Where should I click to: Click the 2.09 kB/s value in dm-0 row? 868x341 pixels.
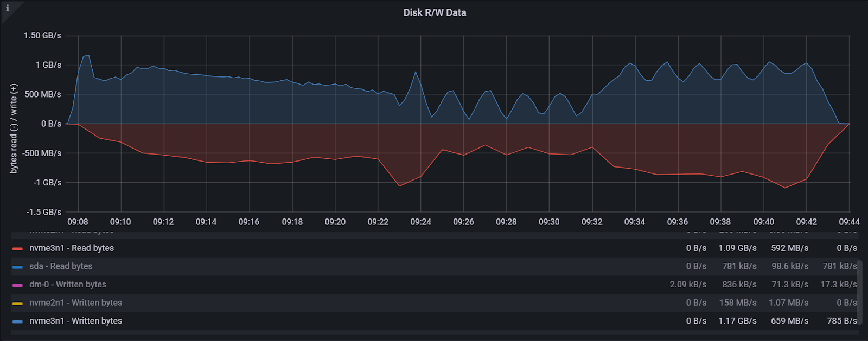point(688,284)
